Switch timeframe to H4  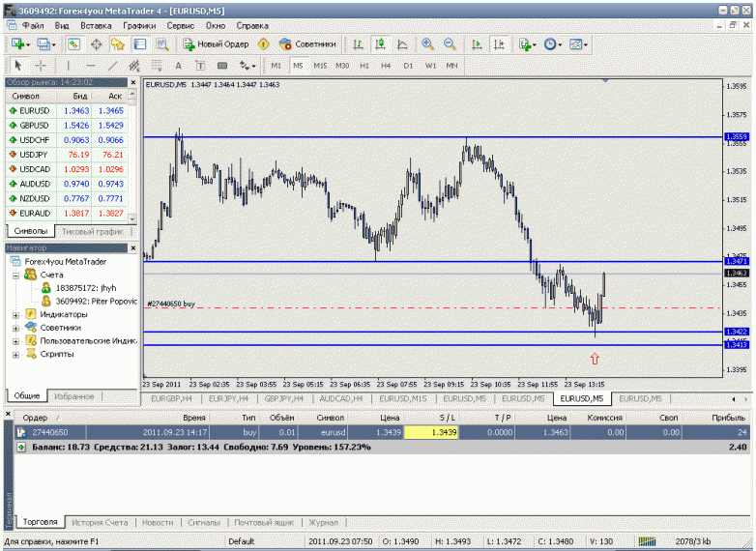(386, 66)
